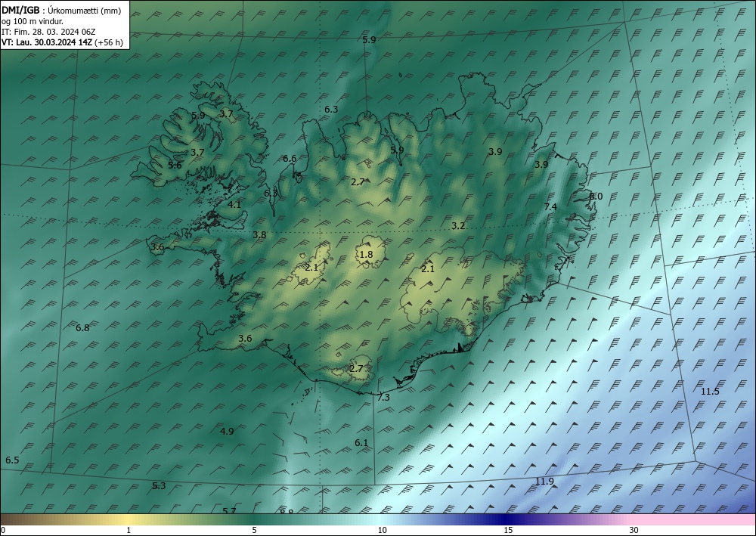Click the color scale label 10

point(382,530)
